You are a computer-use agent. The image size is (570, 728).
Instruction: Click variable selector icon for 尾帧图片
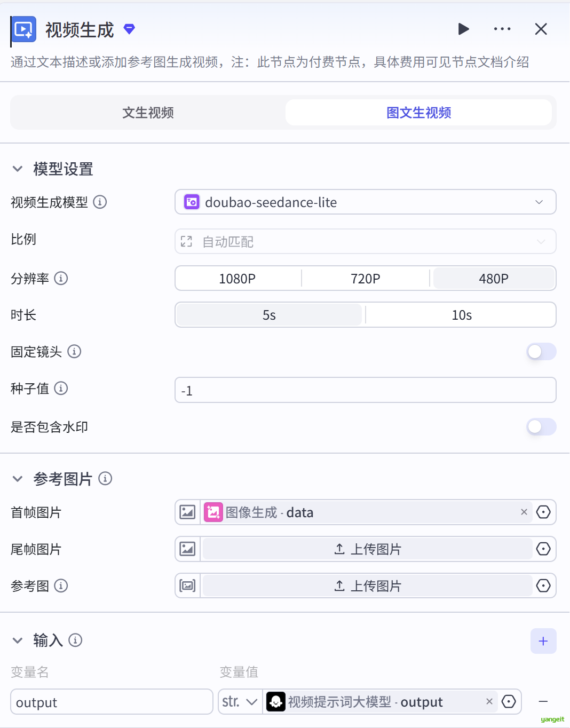pyautogui.click(x=543, y=549)
